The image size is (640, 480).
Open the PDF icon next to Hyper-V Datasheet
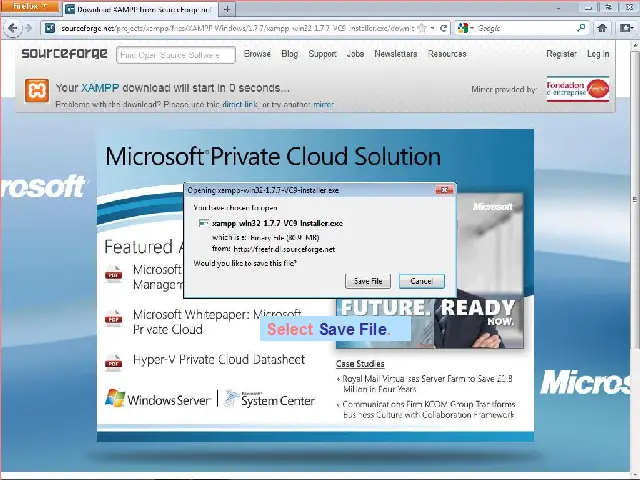[x=113, y=362]
